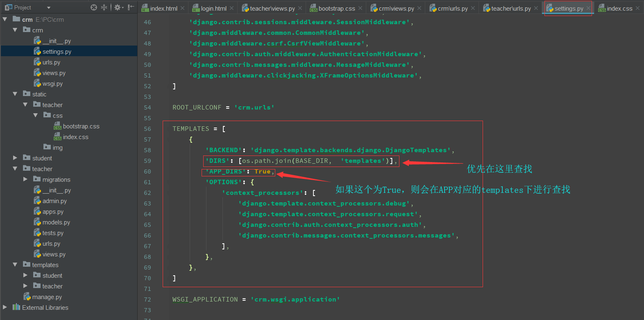Click the scroll from source target icon

click(x=94, y=7)
